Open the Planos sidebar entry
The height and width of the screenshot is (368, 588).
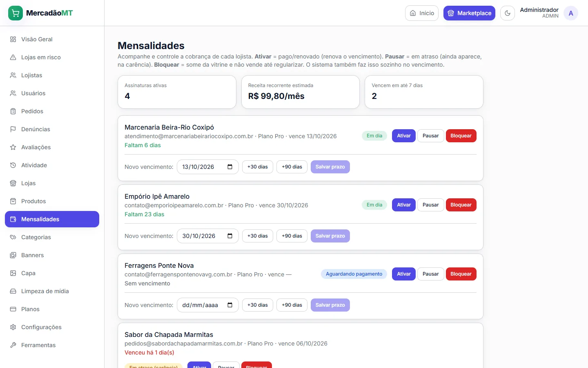52,309
